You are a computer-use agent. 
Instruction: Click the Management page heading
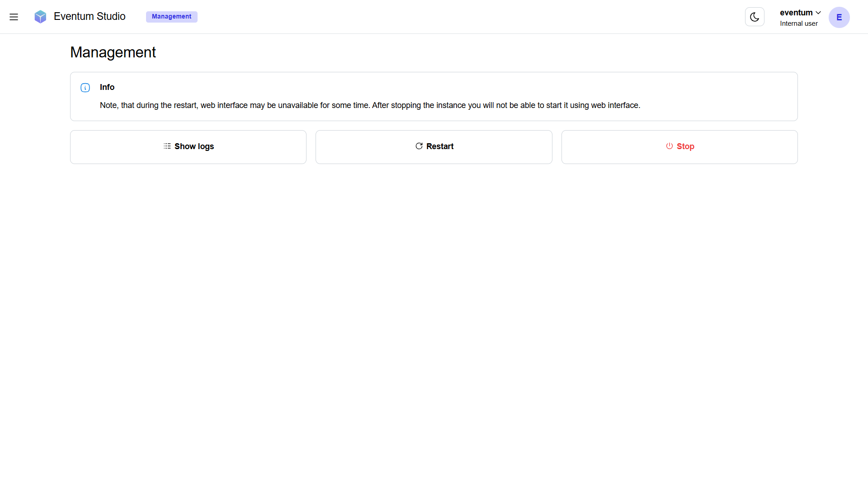[113, 52]
